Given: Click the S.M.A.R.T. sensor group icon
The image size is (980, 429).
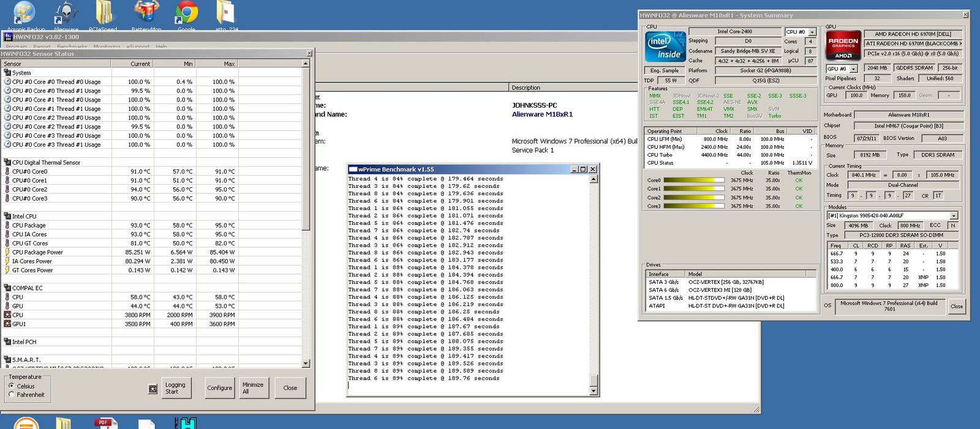Looking at the screenshot, I should coord(7,360).
